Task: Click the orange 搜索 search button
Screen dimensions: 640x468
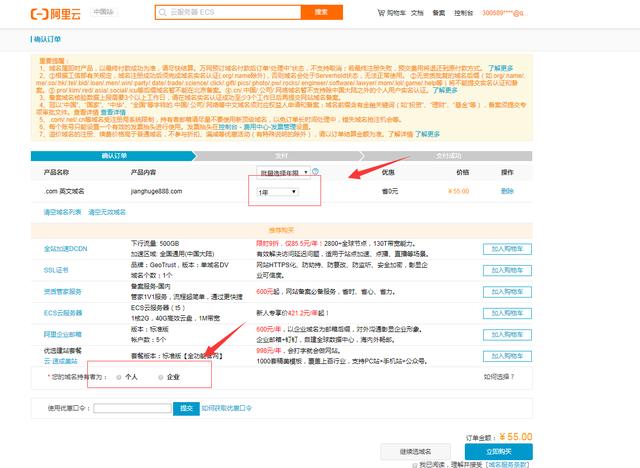Action: [x=322, y=12]
